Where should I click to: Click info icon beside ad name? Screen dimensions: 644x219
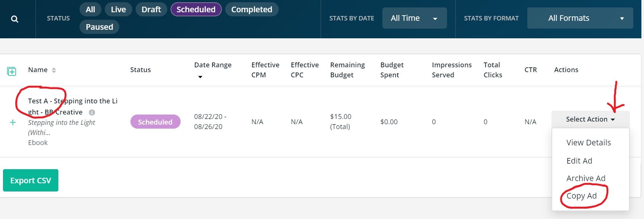coord(92,112)
